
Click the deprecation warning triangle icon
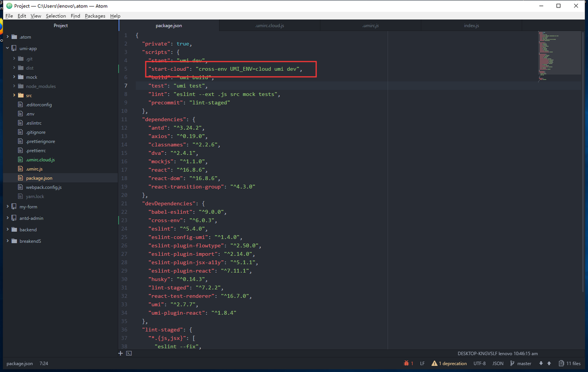pos(434,363)
